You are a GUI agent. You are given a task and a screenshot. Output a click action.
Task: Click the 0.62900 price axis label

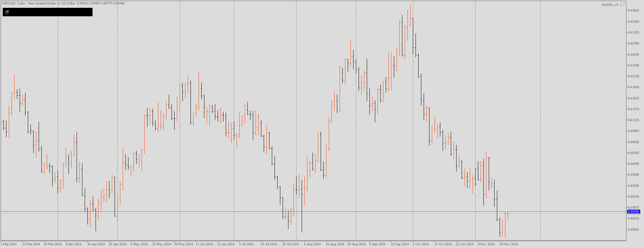coord(633,43)
